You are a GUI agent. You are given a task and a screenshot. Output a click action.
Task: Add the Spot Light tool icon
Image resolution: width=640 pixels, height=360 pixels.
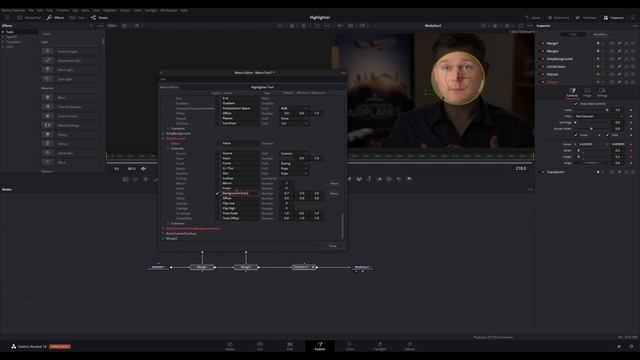(47, 79)
